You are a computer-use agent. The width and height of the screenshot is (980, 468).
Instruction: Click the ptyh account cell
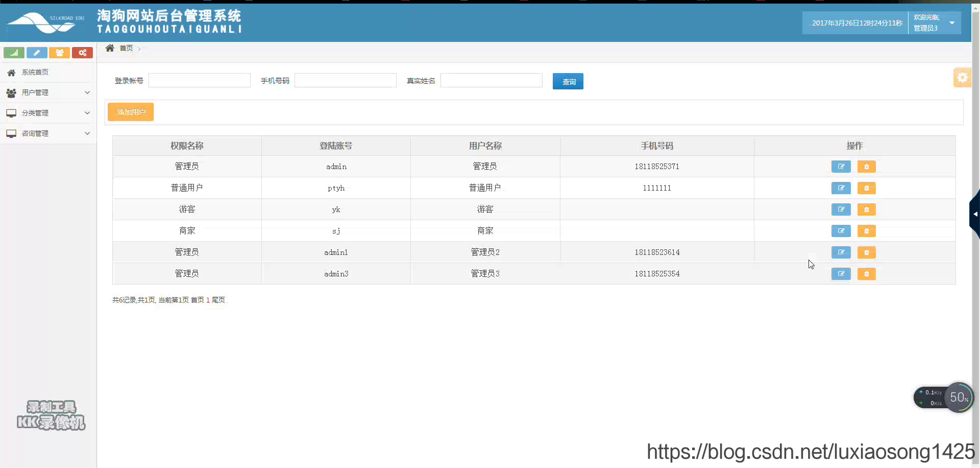pos(336,188)
